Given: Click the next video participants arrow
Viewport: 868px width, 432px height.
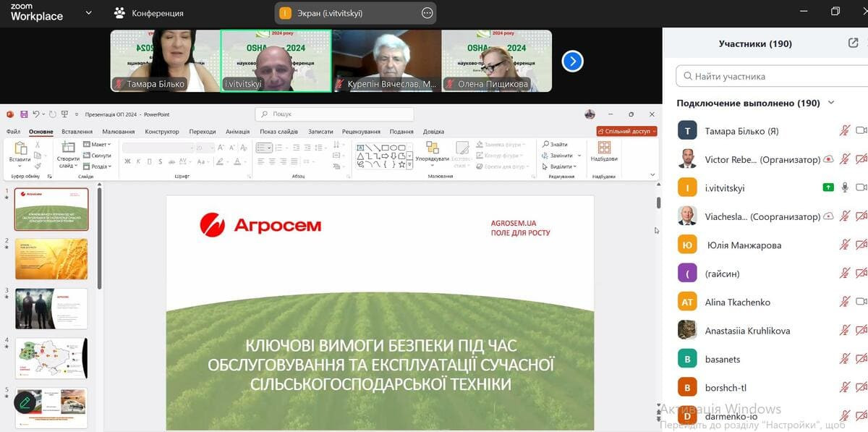Looking at the screenshot, I should [572, 62].
